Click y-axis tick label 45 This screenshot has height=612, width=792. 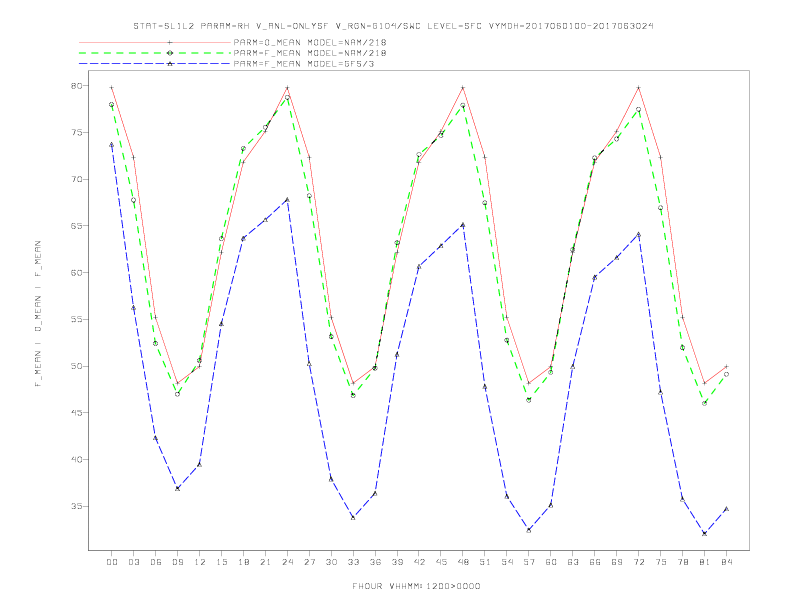76,413
